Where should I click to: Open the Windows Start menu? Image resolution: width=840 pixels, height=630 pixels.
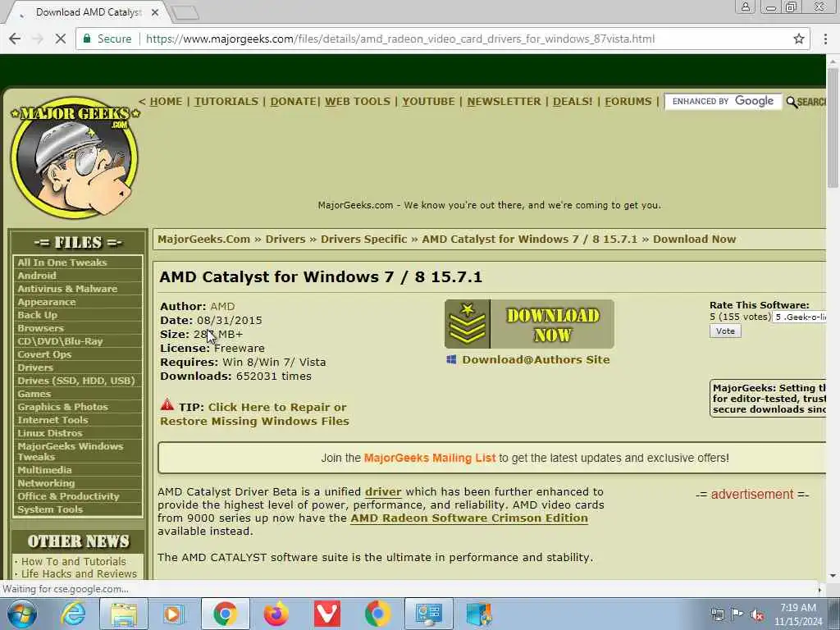(21, 614)
